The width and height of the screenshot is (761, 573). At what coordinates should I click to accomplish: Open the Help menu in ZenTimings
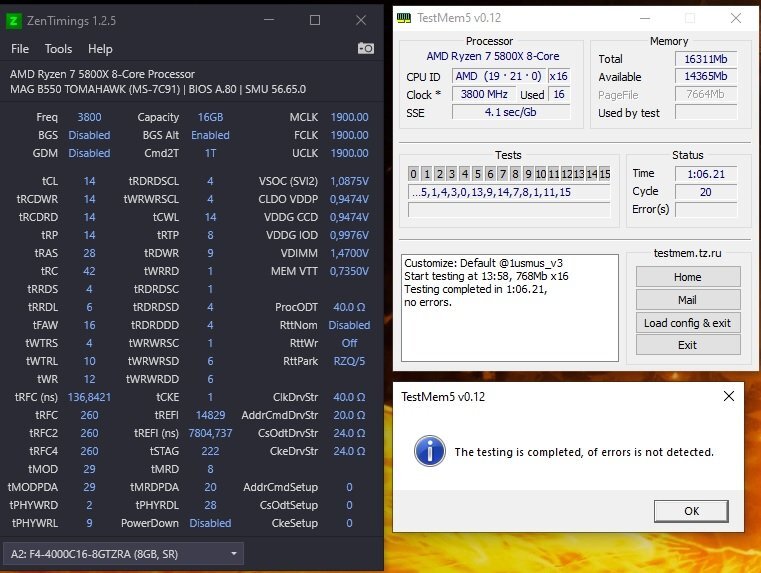pos(100,49)
